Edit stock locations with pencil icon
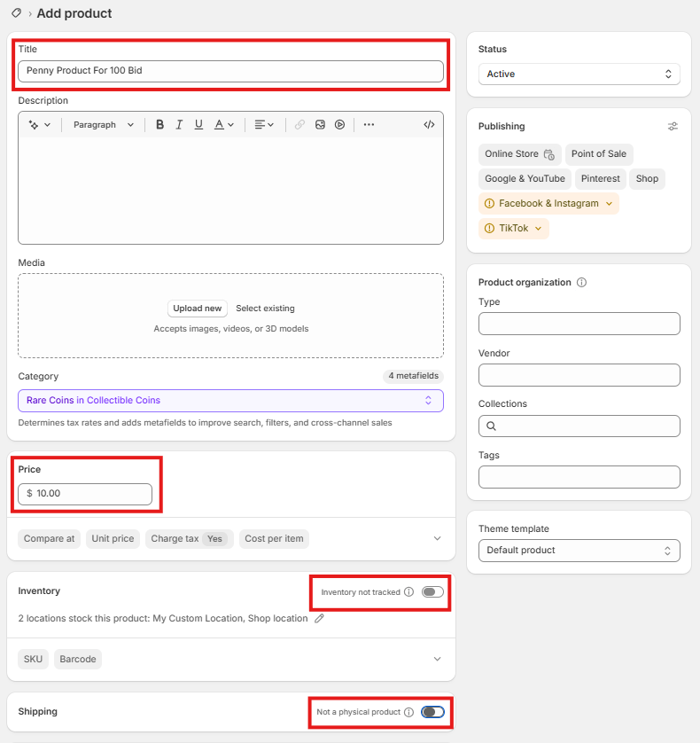The width and height of the screenshot is (700, 743). click(x=320, y=618)
